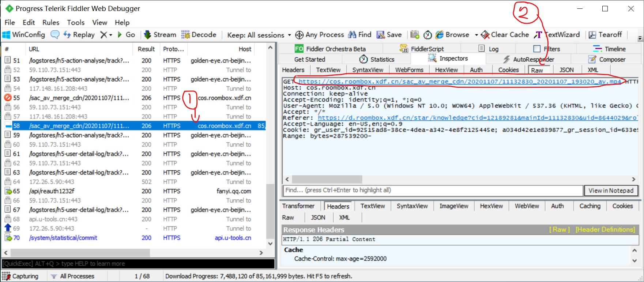644x282 pixels.
Task: Open the Browse dropdown arrow
Action: pyautogui.click(x=476, y=35)
